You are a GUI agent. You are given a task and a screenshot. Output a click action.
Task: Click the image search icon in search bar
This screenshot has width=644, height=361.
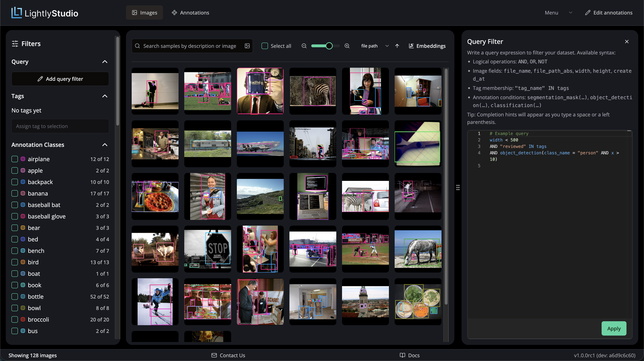[x=247, y=46]
